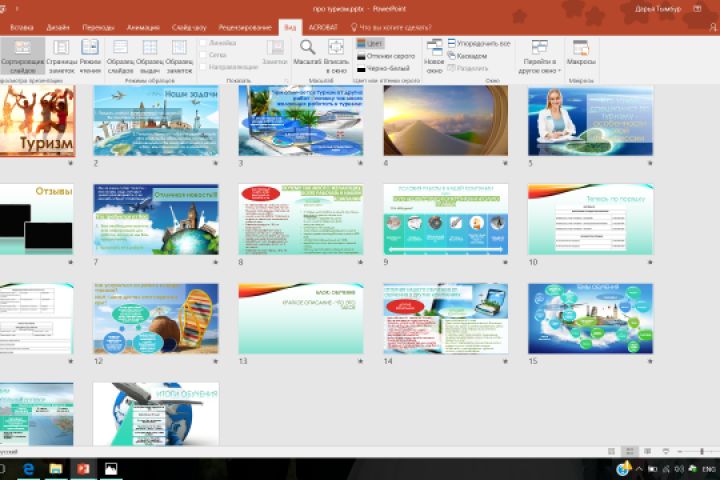Select slide 13 'Блок обучения' thumbnail
Screen dimensions: 720x480
tap(301, 318)
